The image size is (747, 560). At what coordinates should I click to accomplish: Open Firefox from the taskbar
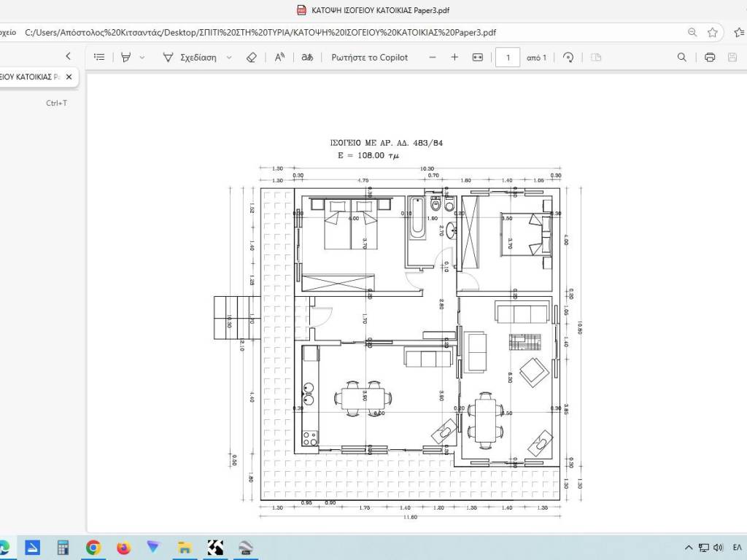pyautogui.click(x=123, y=547)
